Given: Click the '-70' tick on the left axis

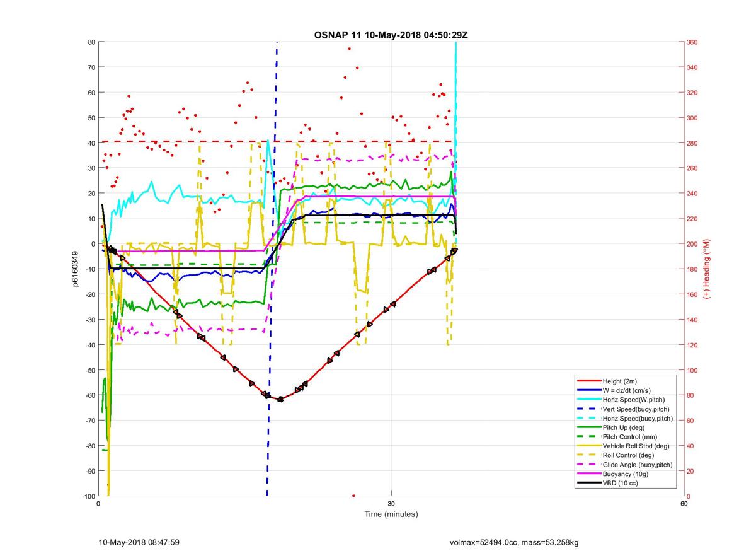Looking at the screenshot, I should (89, 421).
